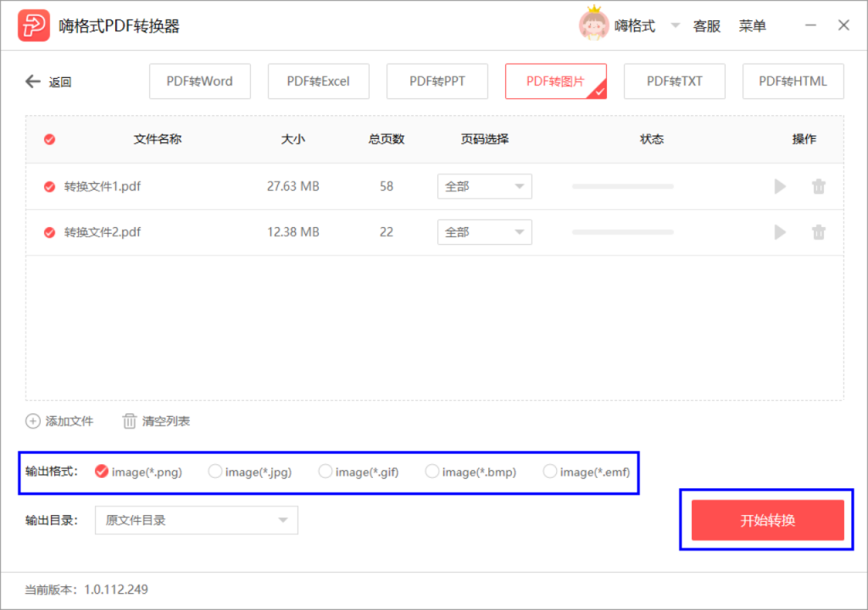Click the 总页数 column header
This screenshot has width=868, height=610.
tap(387, 139)
